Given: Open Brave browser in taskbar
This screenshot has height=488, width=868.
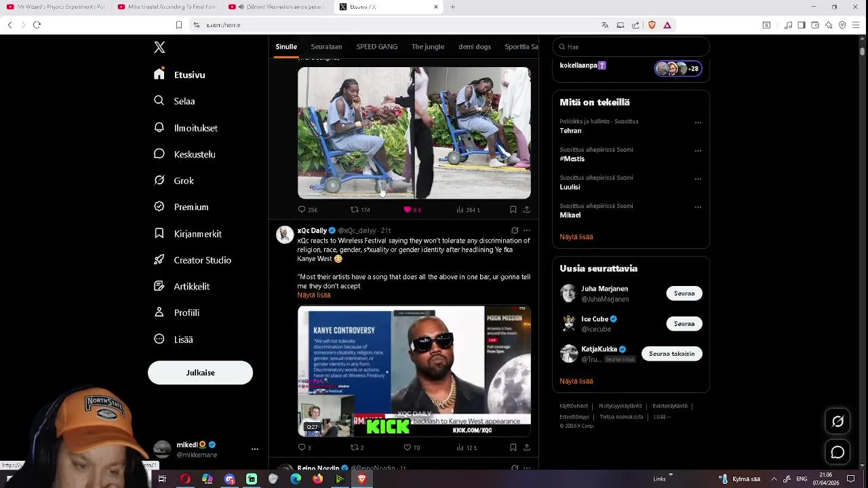Looking at the screenshot, I should tap(362, 479).
